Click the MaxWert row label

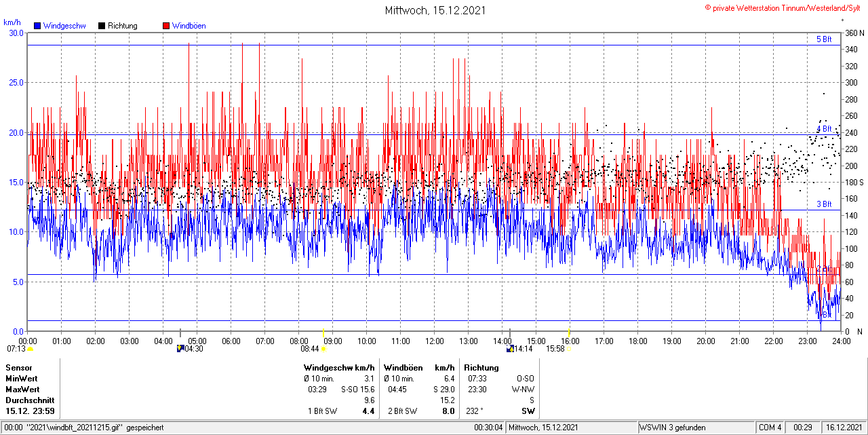pos(22,390)
